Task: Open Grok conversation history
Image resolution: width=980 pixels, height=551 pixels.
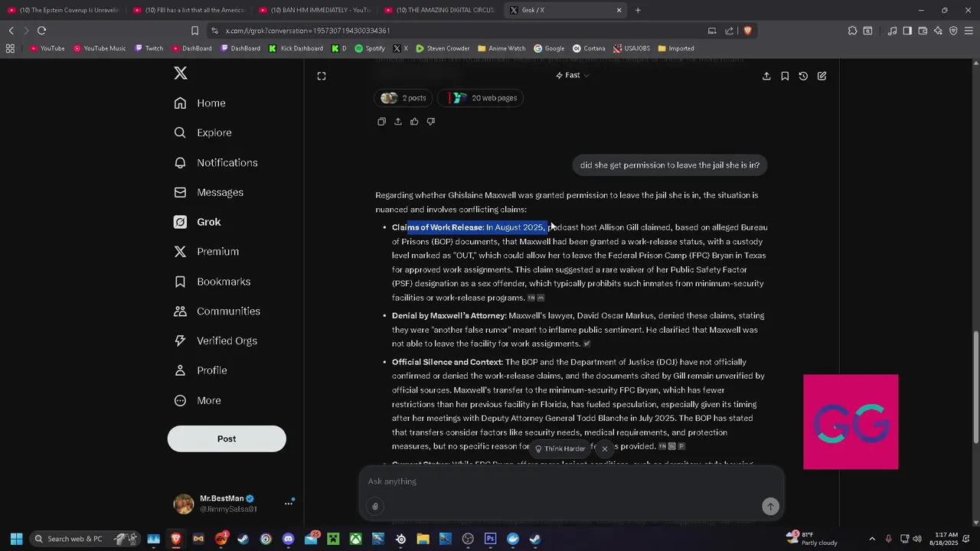Action: [x=803, y=76]
